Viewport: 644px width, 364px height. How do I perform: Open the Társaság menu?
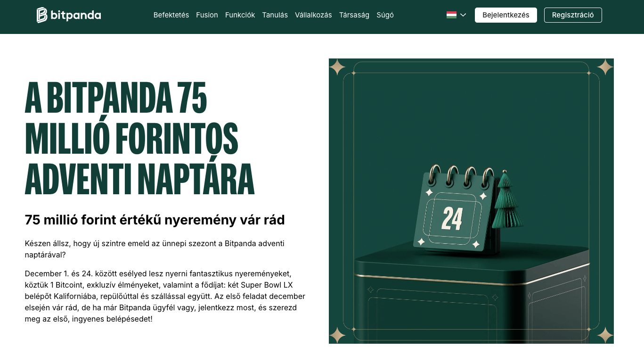pyautogui.click(x=354, y=15)
